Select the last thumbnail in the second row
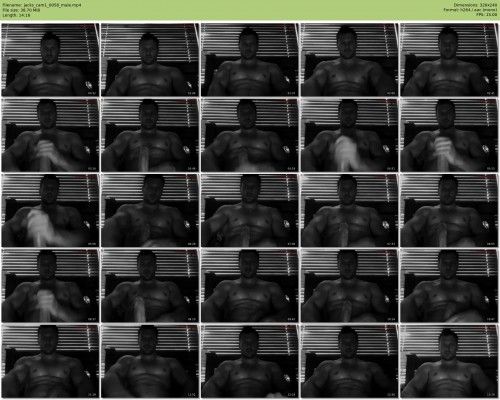500x400 pixels. click(x=449, y=135)
